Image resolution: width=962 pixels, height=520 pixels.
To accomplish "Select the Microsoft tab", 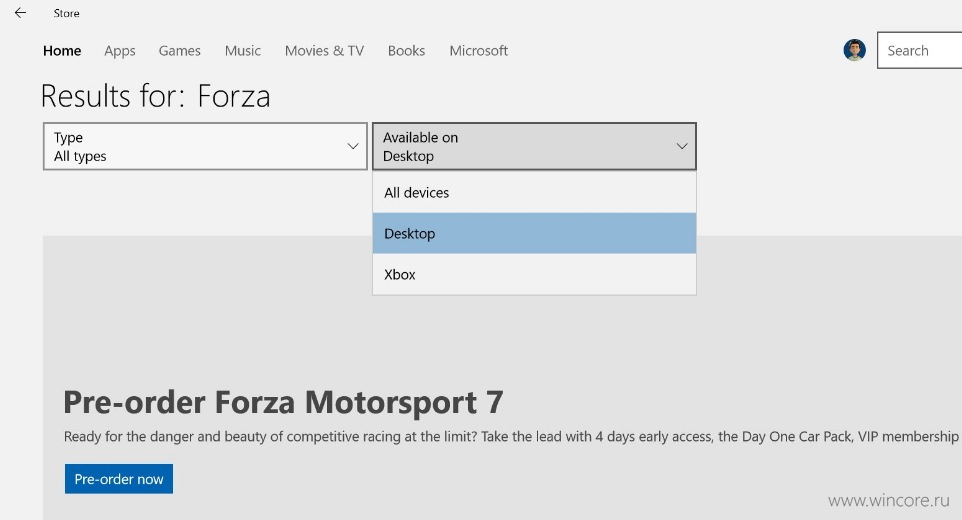I will (479, 51).
